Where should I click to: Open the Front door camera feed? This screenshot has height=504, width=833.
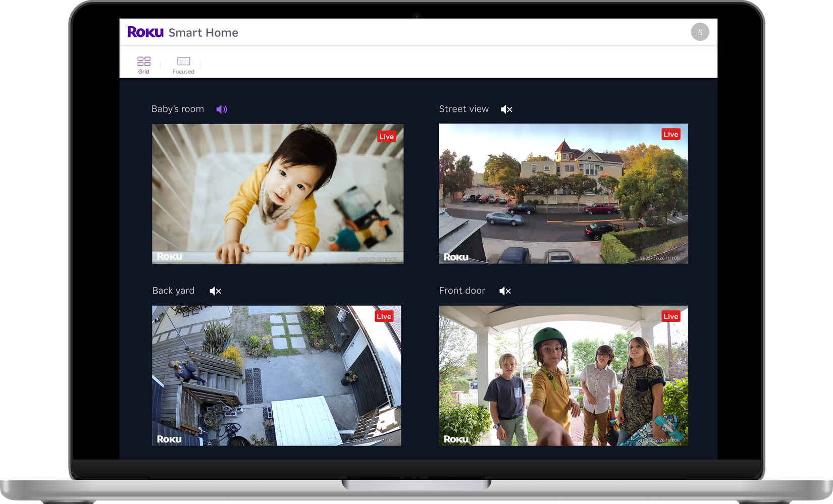(x=563, y=375)
